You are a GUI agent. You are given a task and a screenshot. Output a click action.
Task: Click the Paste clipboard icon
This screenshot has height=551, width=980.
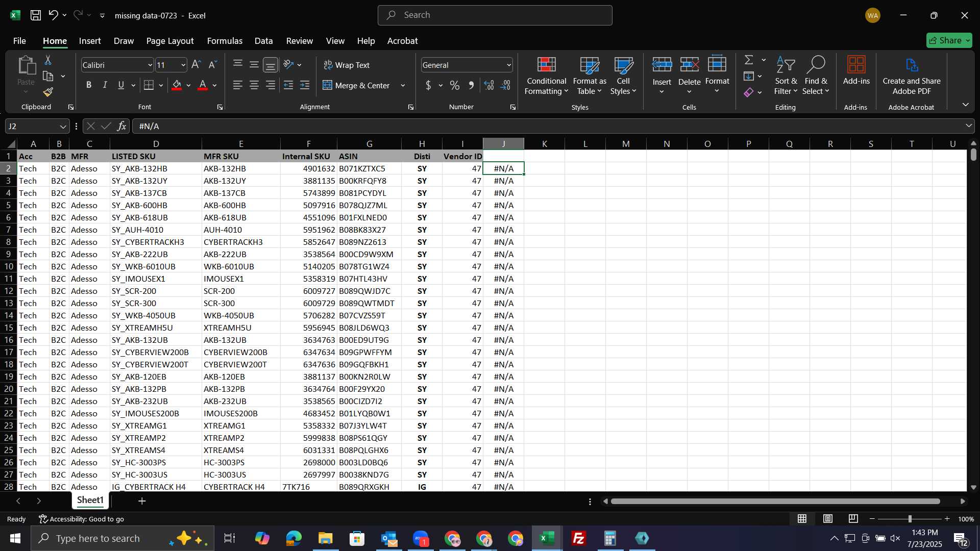coord(26,66)
